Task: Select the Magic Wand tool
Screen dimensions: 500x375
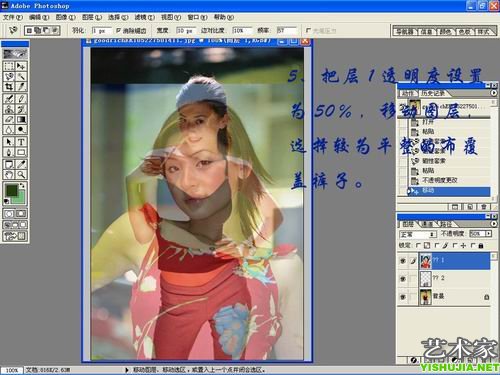Action: point(21,76)
